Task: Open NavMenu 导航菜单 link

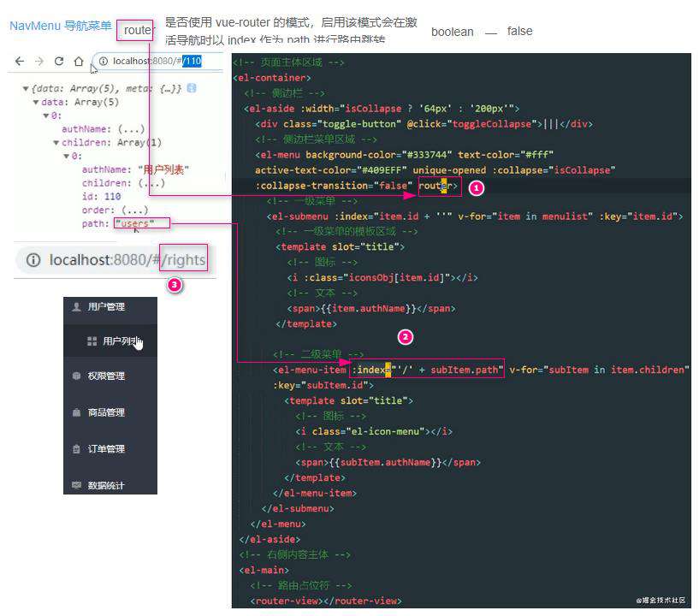Action: coord(61,26)
